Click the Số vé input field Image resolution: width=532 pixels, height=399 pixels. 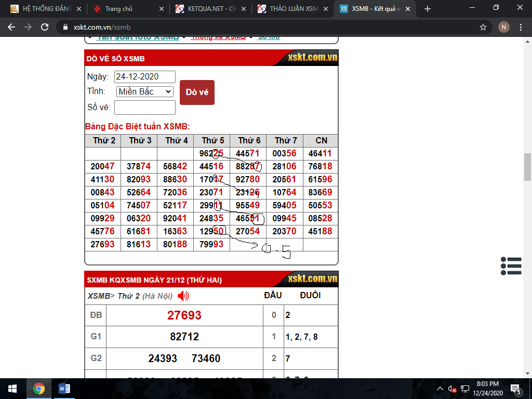pyautogui.click(x=144, y=108)
